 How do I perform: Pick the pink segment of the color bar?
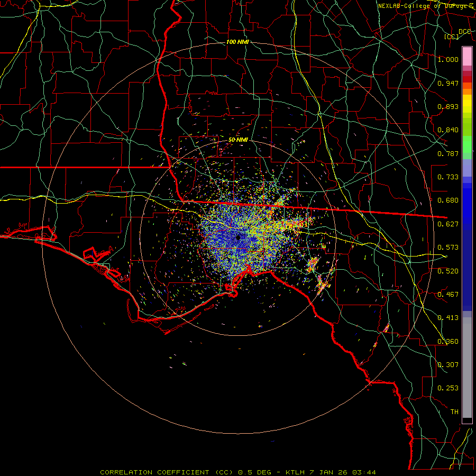(x=467, y=57)
